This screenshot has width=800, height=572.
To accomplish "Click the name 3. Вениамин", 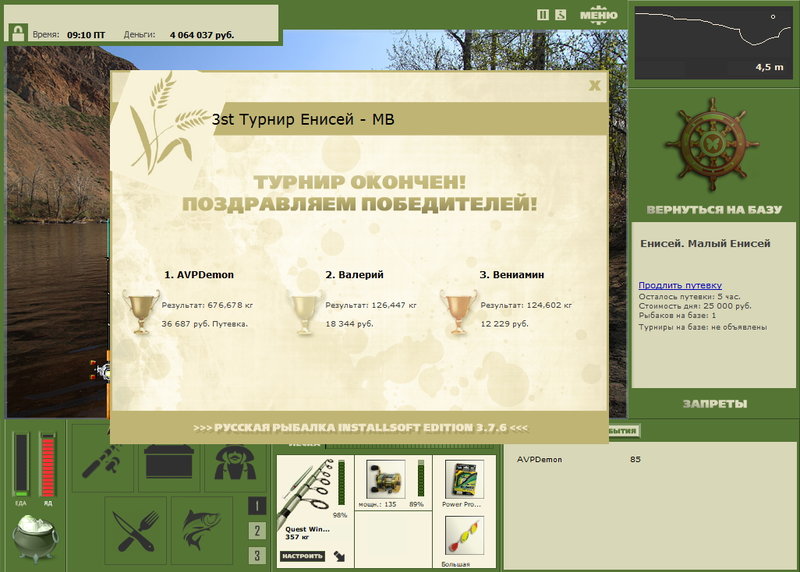I will [512, 275].
